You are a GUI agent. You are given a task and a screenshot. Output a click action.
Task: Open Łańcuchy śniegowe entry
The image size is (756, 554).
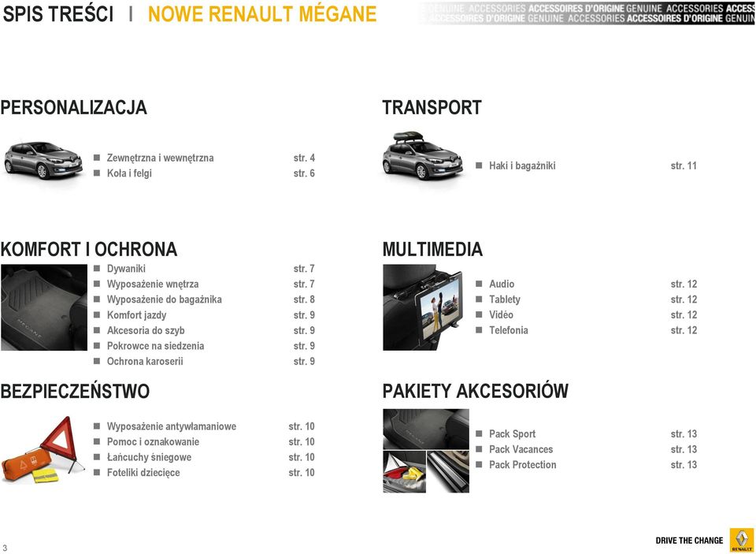coord(149,458)
